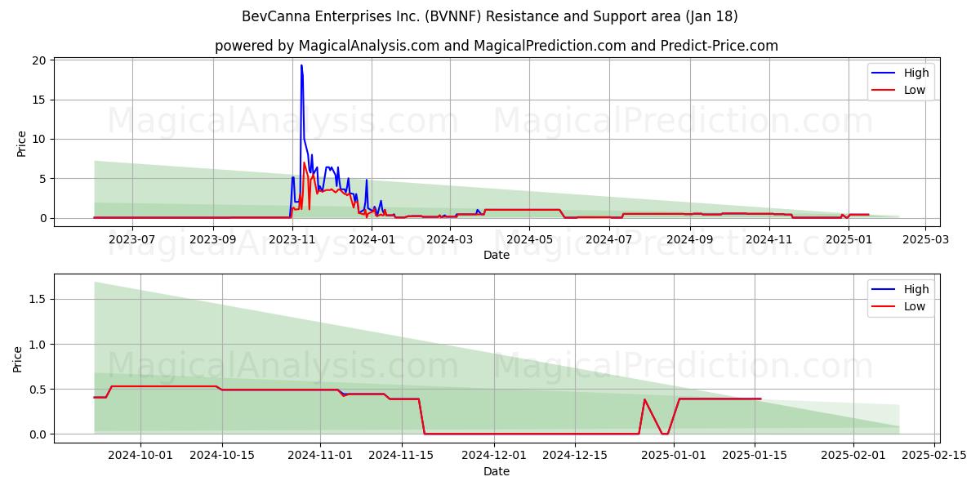Click the bottom chart 'Date' axis label

point(497,471)
